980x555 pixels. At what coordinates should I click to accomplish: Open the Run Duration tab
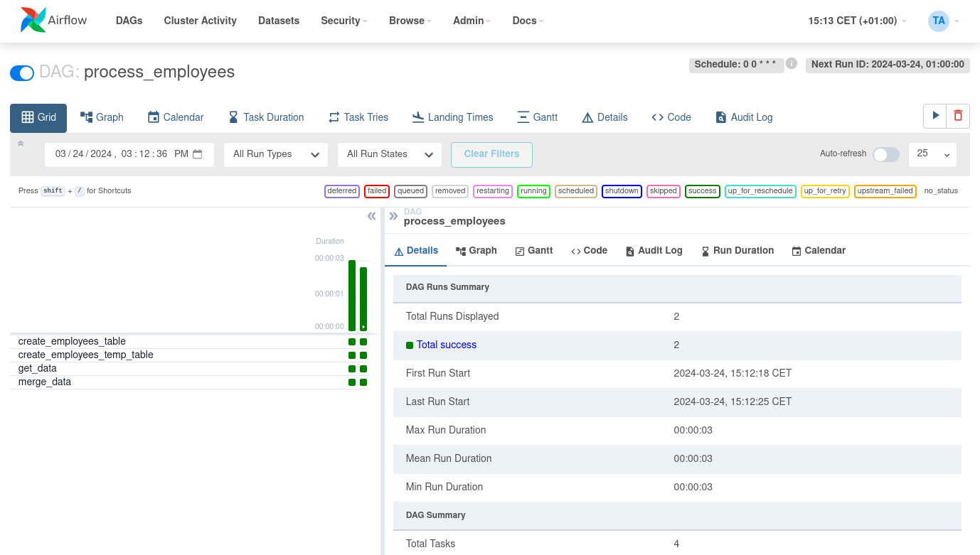pyautogui.click(x=737, y=251)
